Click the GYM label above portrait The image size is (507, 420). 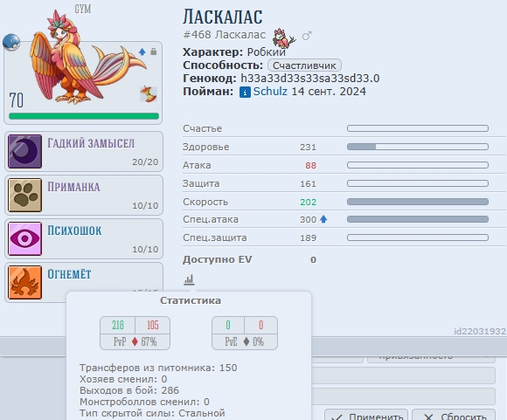coord(83,9)
